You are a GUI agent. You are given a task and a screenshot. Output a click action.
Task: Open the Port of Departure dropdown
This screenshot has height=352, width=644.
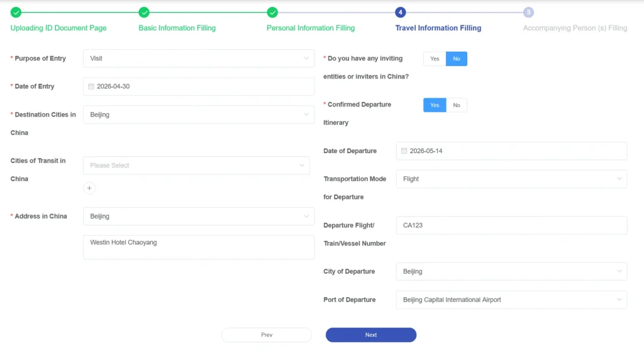click(511, 300)
